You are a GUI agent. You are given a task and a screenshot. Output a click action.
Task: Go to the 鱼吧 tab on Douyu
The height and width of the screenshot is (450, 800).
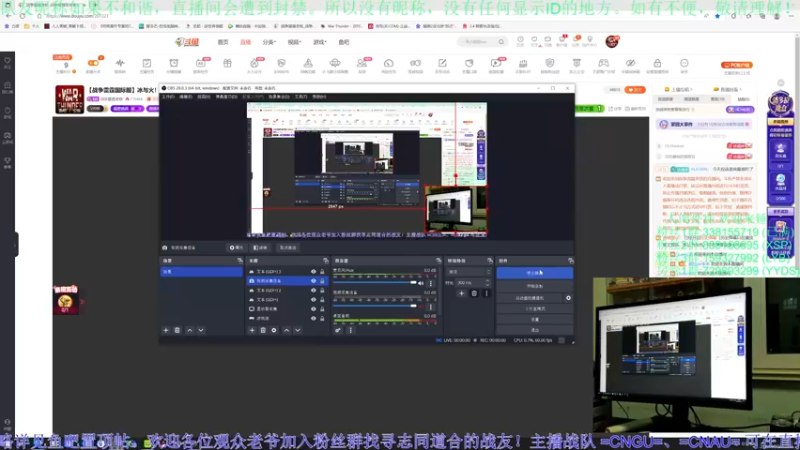[344, 42]
